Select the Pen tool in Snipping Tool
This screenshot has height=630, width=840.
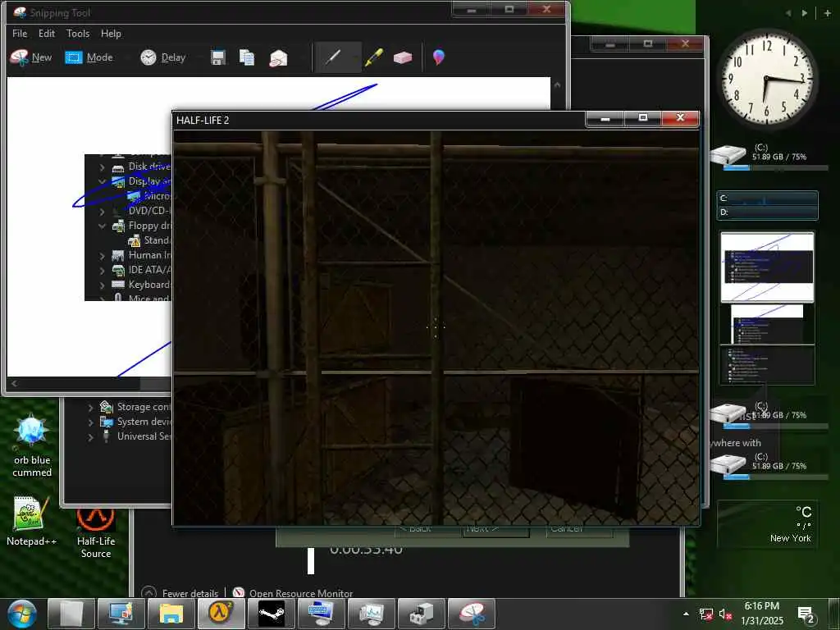click(x=333, y=57)
